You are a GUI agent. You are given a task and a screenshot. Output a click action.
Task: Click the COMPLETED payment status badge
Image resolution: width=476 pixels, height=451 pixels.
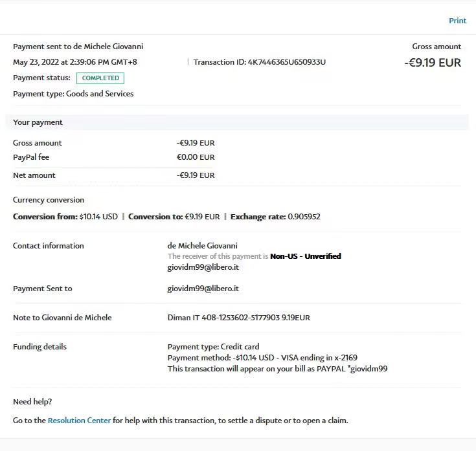(x=100, y=78)
